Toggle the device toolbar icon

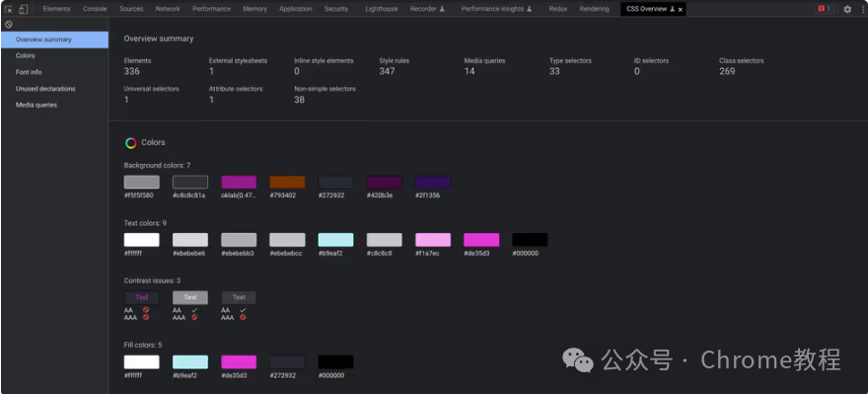23,9
